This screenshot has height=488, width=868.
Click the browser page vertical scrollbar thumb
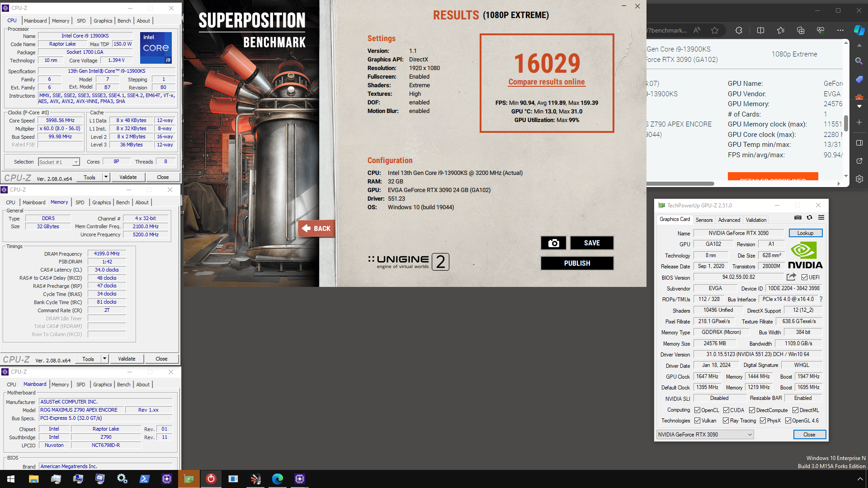[x=846, y=123]
